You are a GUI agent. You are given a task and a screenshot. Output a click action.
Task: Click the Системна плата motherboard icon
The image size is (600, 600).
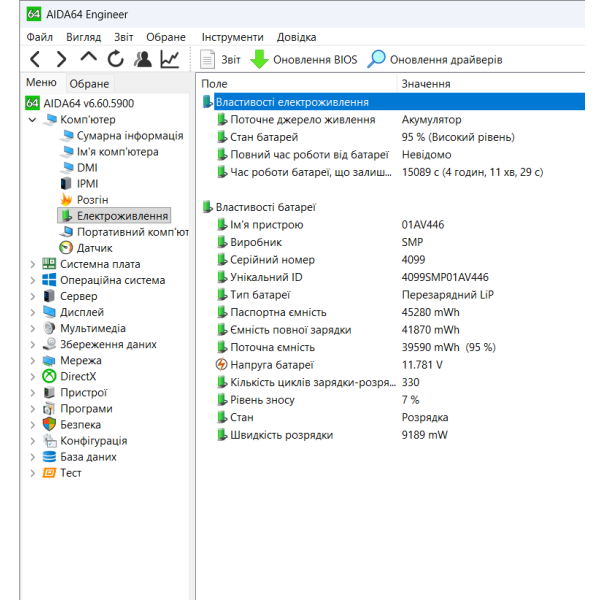[x=49, y=264]
